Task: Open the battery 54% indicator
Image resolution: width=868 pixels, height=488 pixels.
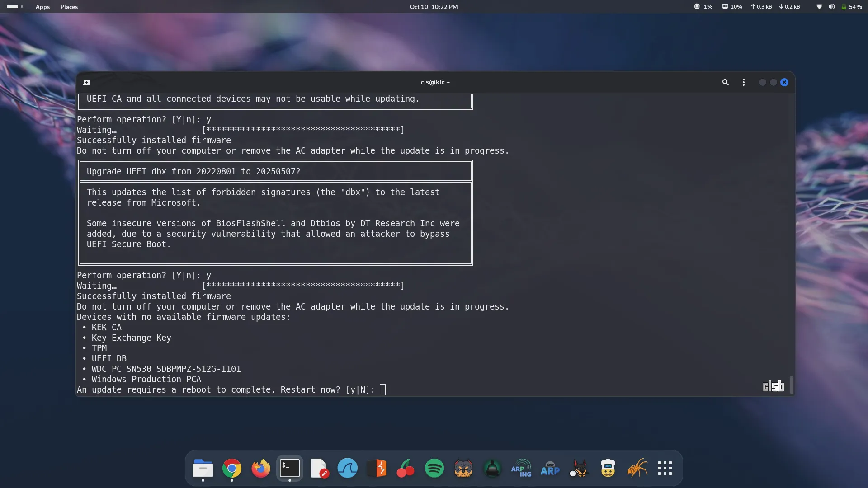Action: point(851,7)
